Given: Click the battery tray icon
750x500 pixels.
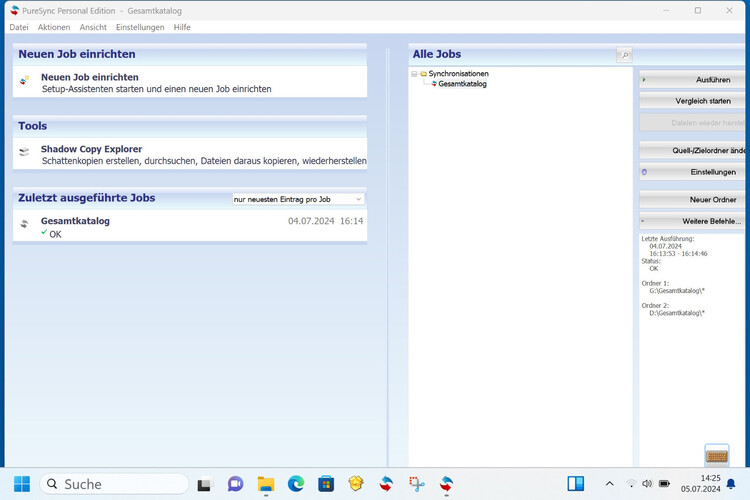Looking at the screenshot, I should pyautogui.click(x=664, y=484).
